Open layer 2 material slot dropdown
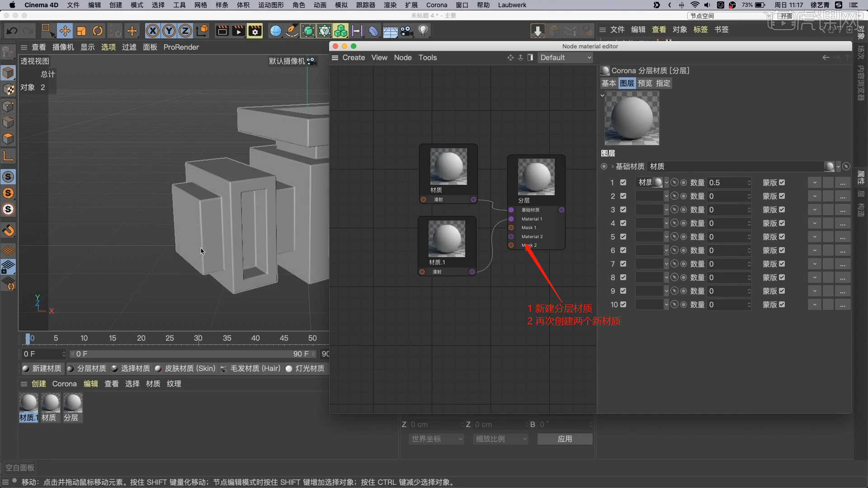The width and height of the screenshot is (868, 488). pyautogui.click(x=666, y=196)
